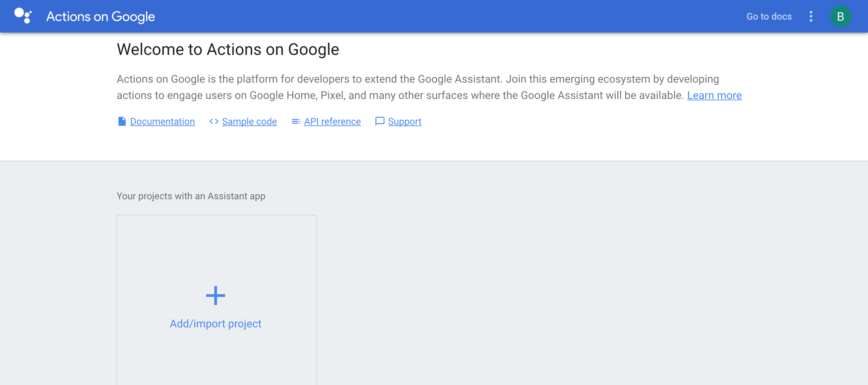Viewport: 868px width, 385px height.
Task: Follow the Support link
Action: click(x=405, y=121)
